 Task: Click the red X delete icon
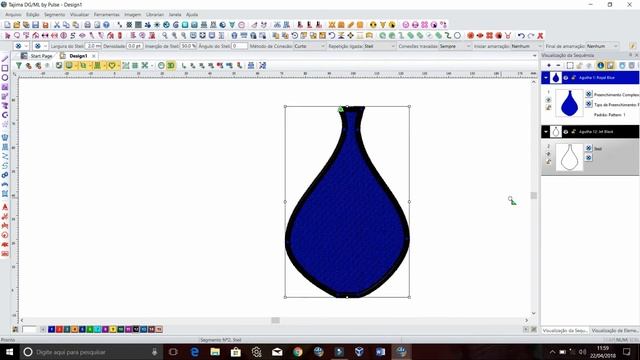pos(540,36)
